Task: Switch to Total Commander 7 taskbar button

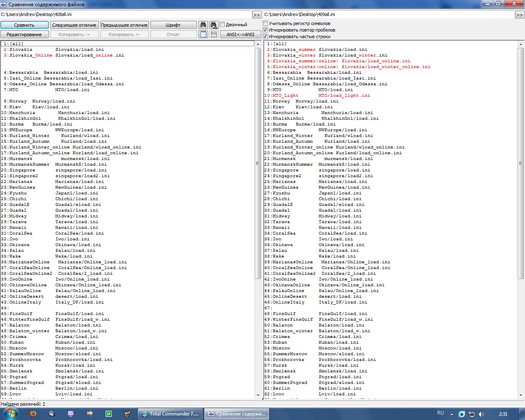Action: pos(170,414)
